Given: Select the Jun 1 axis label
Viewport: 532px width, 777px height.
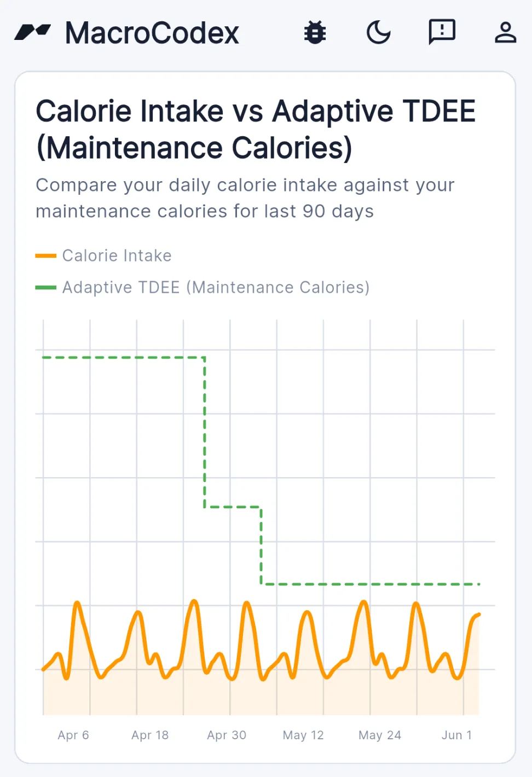Looking at the screenshot, I should click(x=456, y=735).
